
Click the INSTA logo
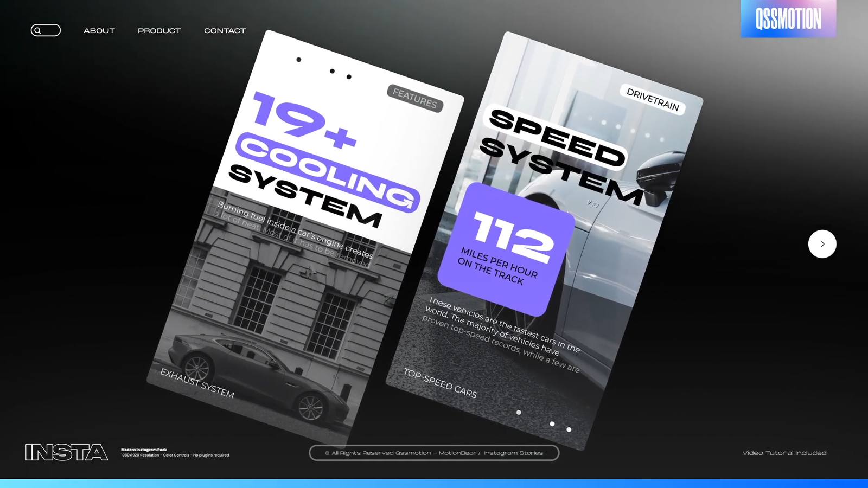click(x=67, y=452)
